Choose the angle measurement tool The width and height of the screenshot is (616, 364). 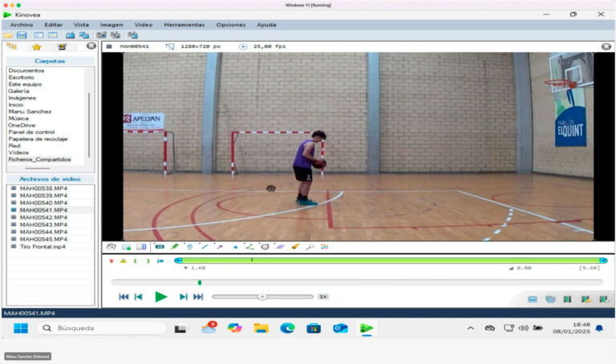click(x=249, y=247)
